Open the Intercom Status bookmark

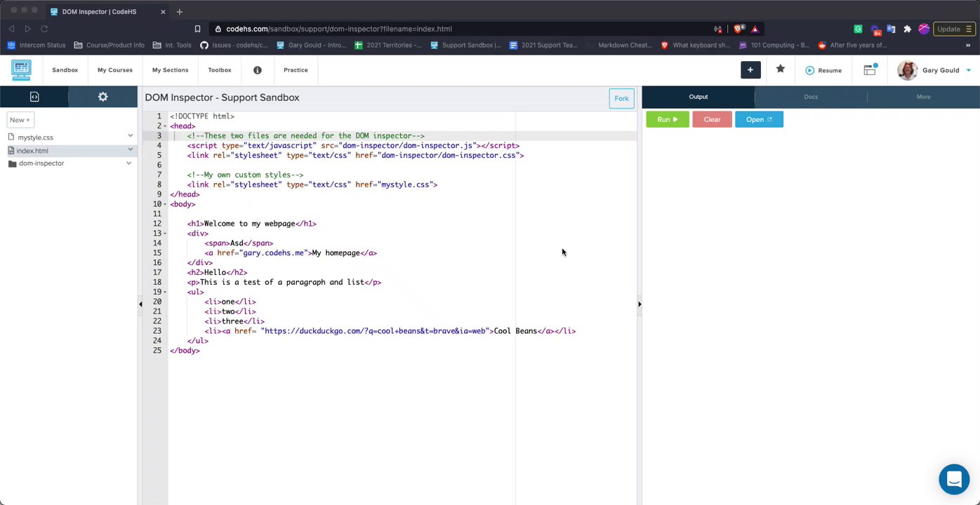click(x=37, y=45)
